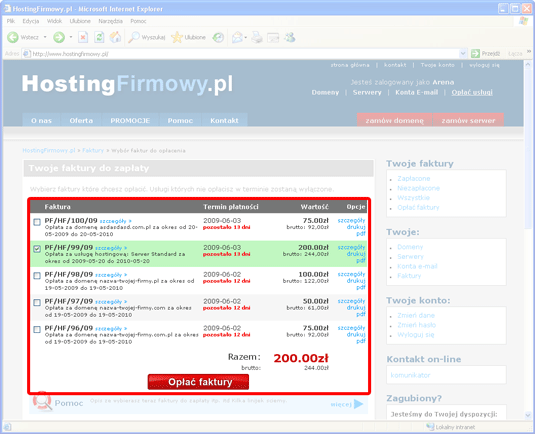Click the IE title bar page icon

pos(7,9)
